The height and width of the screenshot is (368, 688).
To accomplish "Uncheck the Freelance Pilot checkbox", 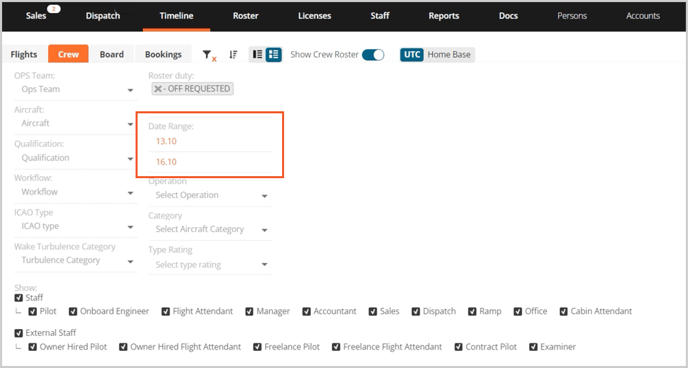I will [258, 347].
